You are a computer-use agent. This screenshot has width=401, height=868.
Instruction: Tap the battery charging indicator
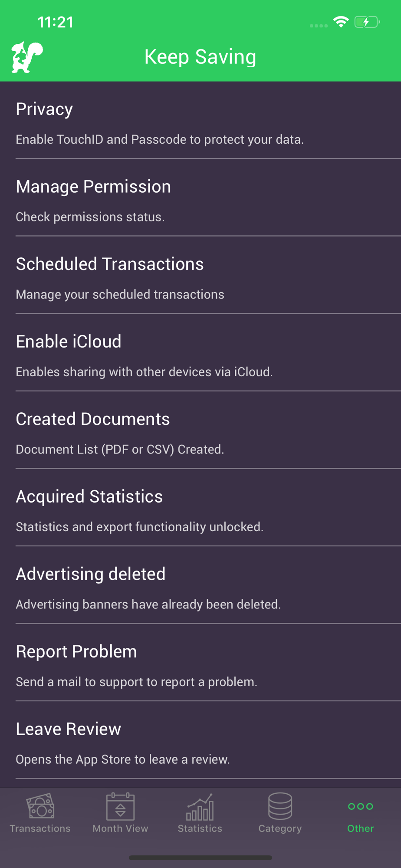[367, 22]
